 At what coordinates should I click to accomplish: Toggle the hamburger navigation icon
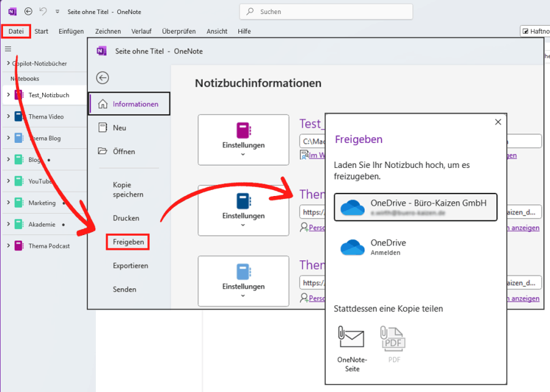[x=8, y=49]
